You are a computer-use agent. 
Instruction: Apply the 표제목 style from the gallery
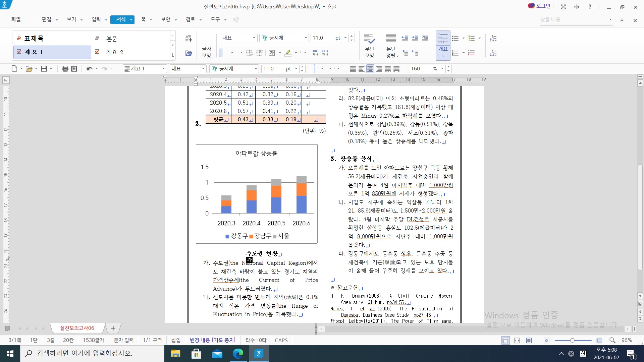(52, 39)
